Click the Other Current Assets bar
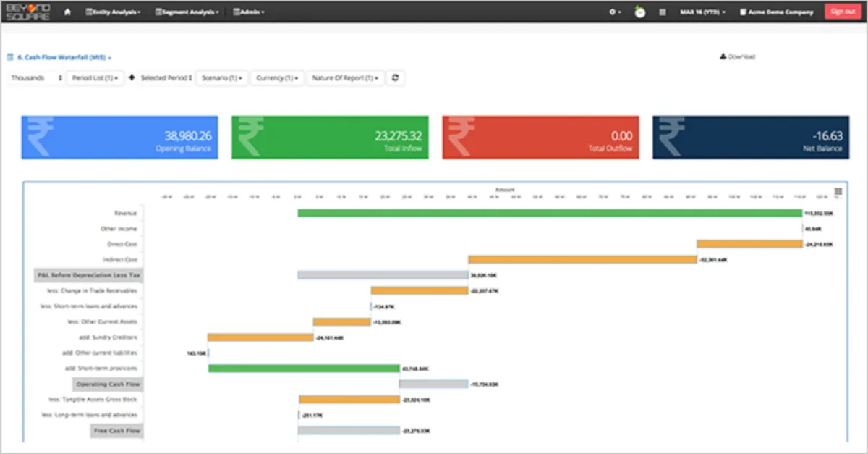Image resolution: width=868 pixels, height=454 pixels. 342,321
